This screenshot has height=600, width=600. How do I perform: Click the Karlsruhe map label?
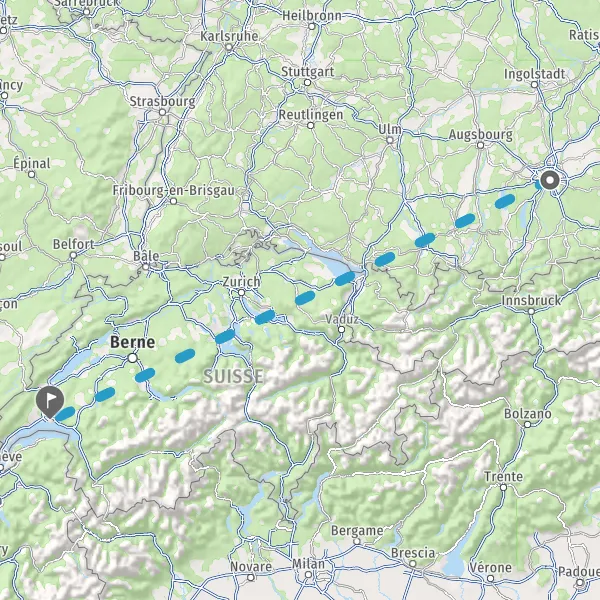click(230, 36)
